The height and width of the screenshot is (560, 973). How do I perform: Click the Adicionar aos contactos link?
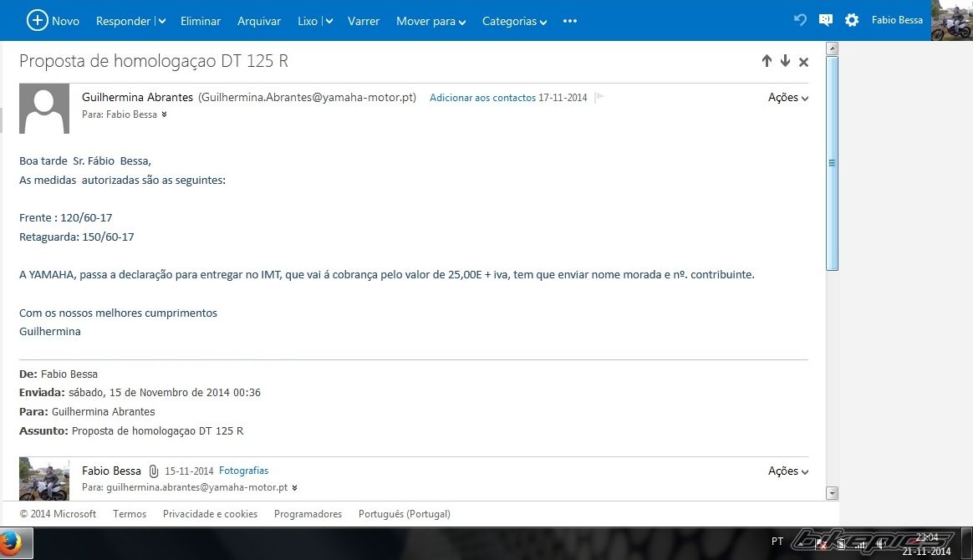tap(482, 97)
